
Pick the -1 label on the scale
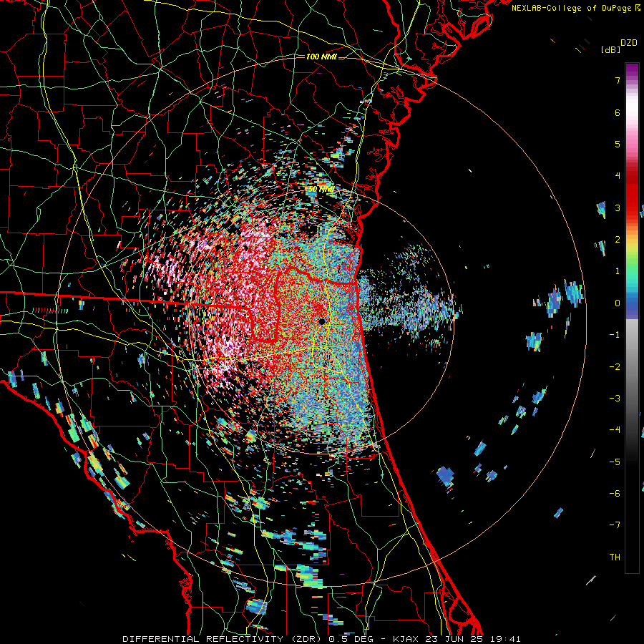click(615, 335)
